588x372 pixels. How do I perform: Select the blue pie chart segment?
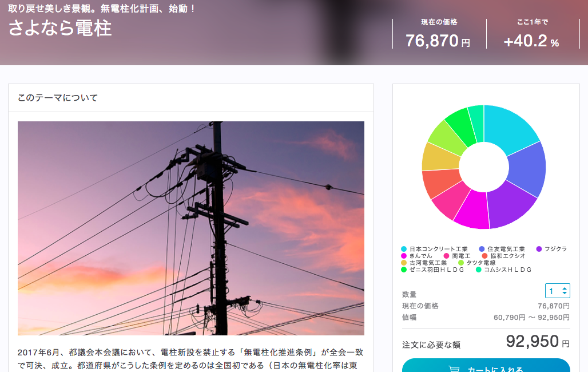click(527, 169)
